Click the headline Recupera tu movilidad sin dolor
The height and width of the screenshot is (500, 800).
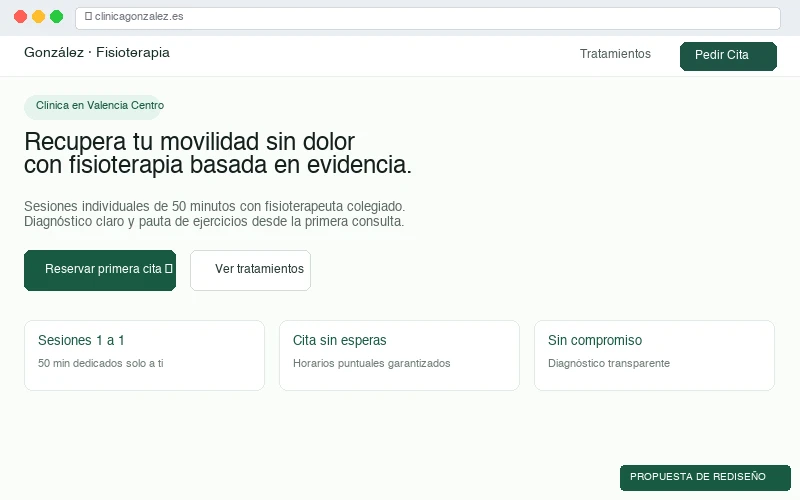point(189,142)
